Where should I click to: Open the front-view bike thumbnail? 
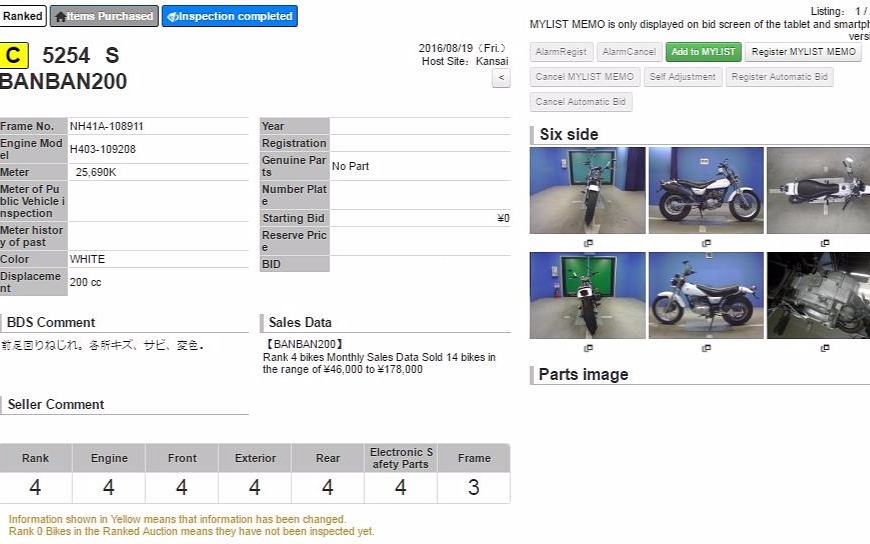tap(588, 190)
